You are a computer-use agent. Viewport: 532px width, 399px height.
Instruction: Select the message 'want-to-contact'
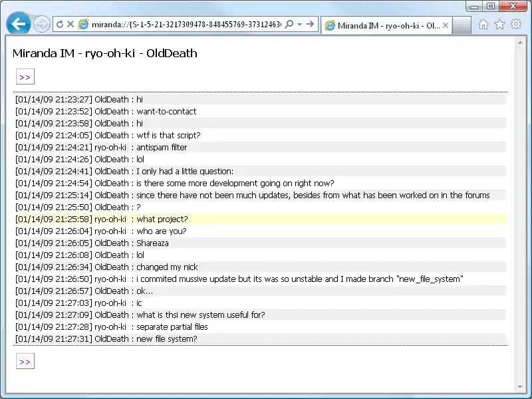166,112
